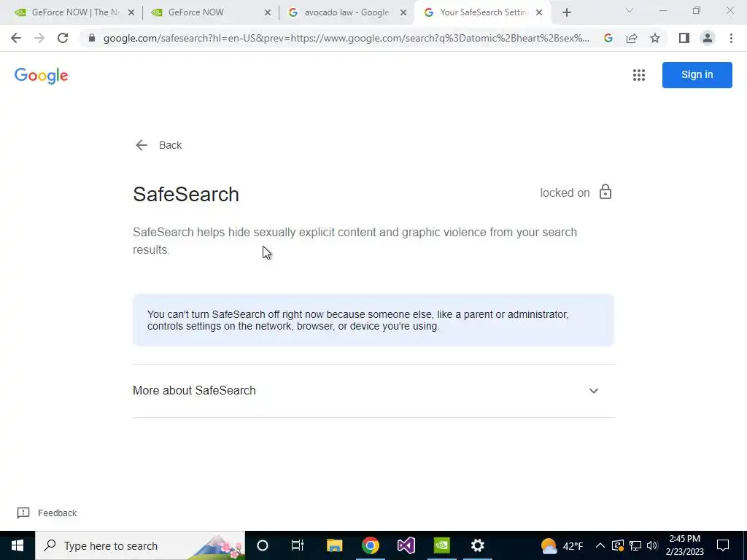Open Settings gear on the taskbar
Viewport: 747px width, 560px height.
pos(477,545)
